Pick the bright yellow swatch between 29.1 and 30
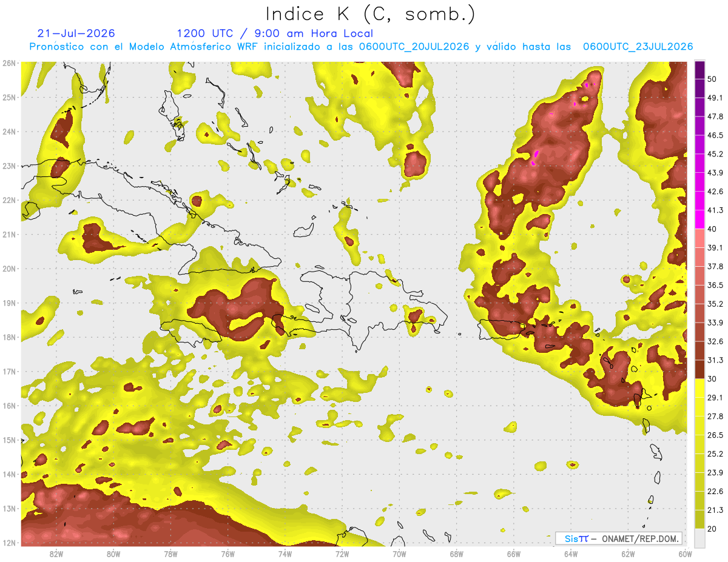The image size is (728, 562). click(x=699, y=388)
